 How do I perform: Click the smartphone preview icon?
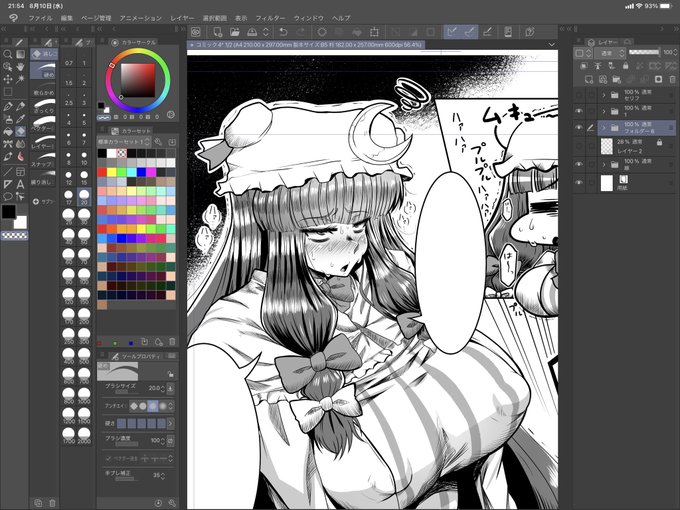pyautogui.click(x=508, y=32)
